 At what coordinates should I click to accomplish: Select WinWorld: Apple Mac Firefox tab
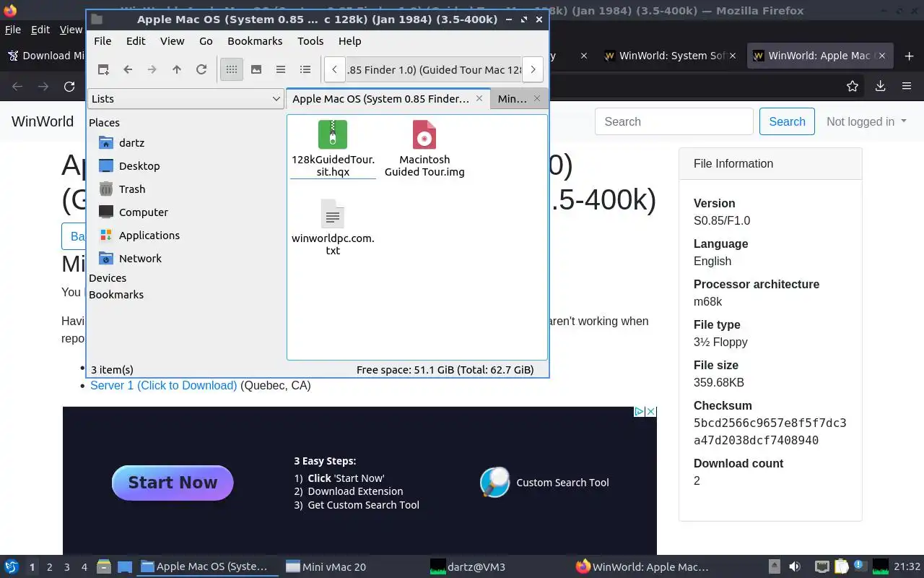(x=821, y=56)
